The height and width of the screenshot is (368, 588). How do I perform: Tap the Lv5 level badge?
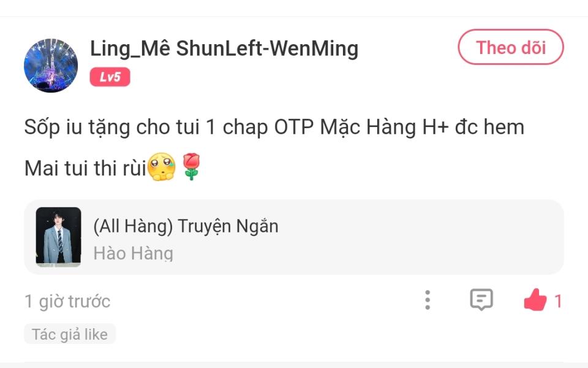110,77
